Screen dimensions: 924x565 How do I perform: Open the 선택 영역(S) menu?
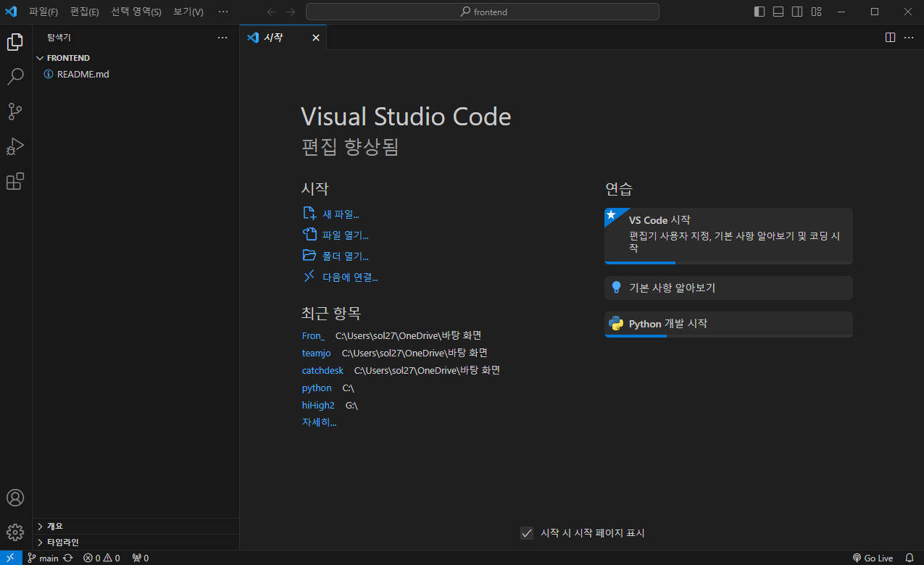(x=136, y=12)
